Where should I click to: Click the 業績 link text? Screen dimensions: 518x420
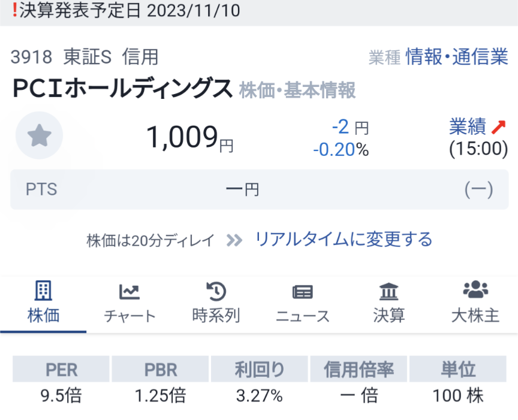click(x=467, y=127)
